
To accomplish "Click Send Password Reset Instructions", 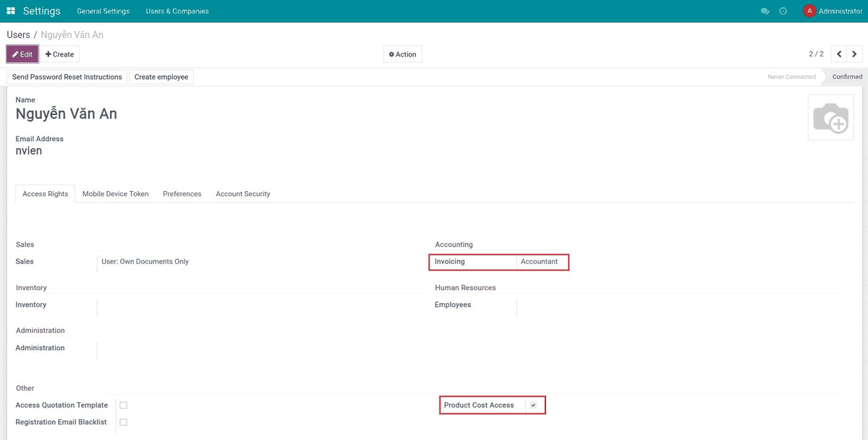I will (x=67, y=77).
